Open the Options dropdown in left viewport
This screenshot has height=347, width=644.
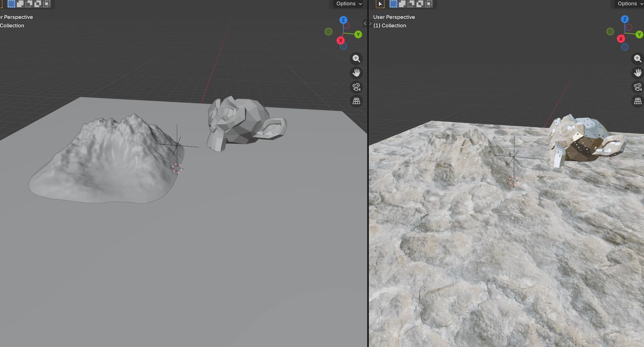pos(349,4)
